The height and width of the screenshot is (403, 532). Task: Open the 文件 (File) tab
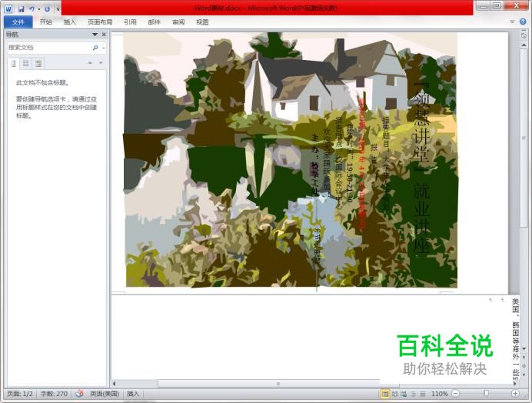pyautogui.click(x=18, y=22)
